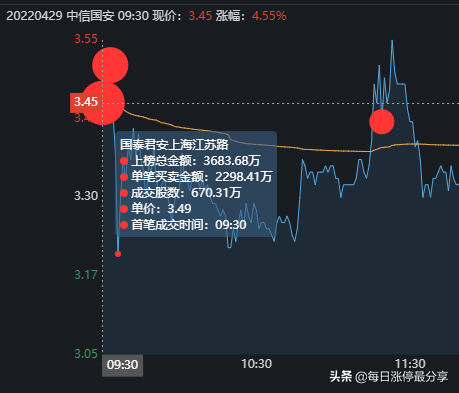Select the largest red bubble at 3.45
The height and width of the screenshot is (393, 459).
click(x=103, y=103)
